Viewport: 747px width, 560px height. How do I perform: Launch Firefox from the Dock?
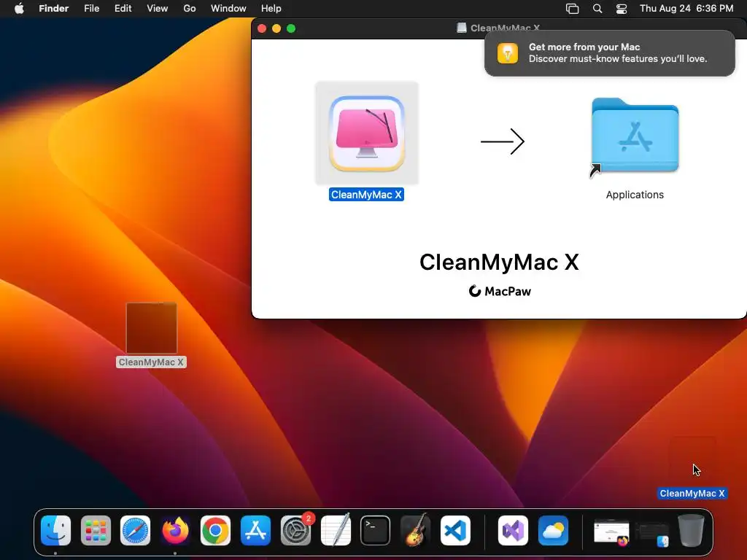(x=175, y=531)
